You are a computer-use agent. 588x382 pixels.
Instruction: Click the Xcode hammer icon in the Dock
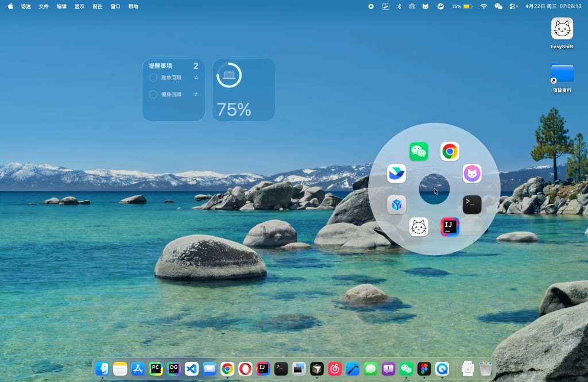tap(353, 369)
